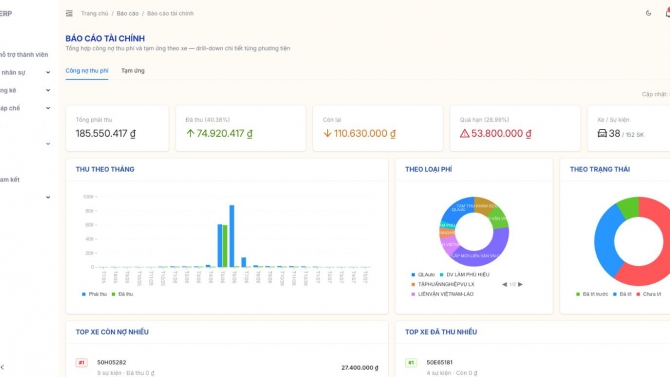
Task: Click the Còn lại value 110.630.000 ₫
Action: (364, 134)
